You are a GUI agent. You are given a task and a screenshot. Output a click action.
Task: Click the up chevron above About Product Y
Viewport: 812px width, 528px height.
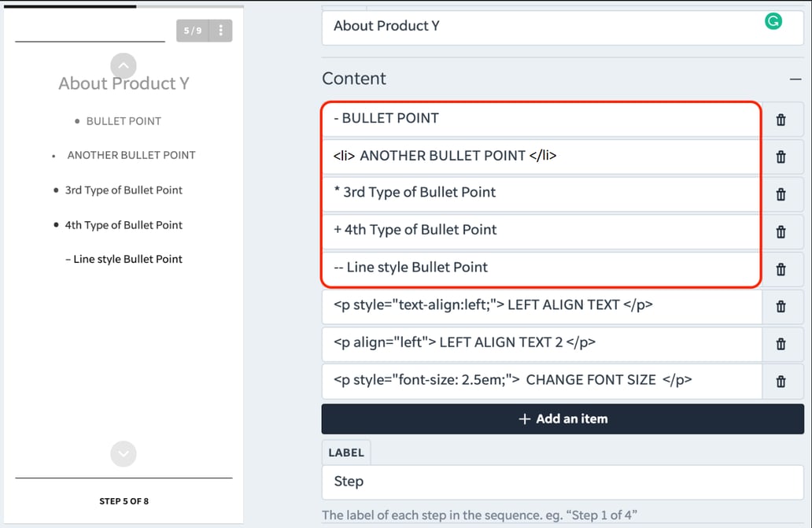click(124, 66)
